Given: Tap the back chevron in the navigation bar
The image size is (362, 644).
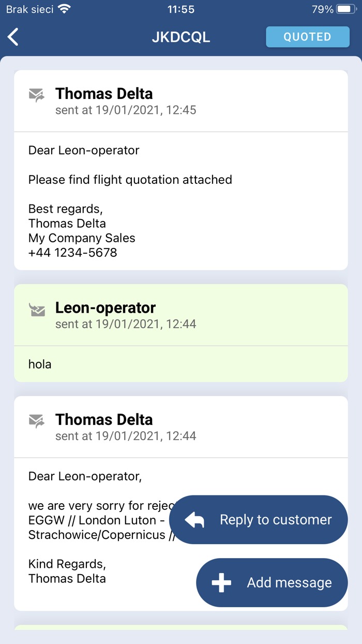Looking at the screenshot, I should point(13,37).
